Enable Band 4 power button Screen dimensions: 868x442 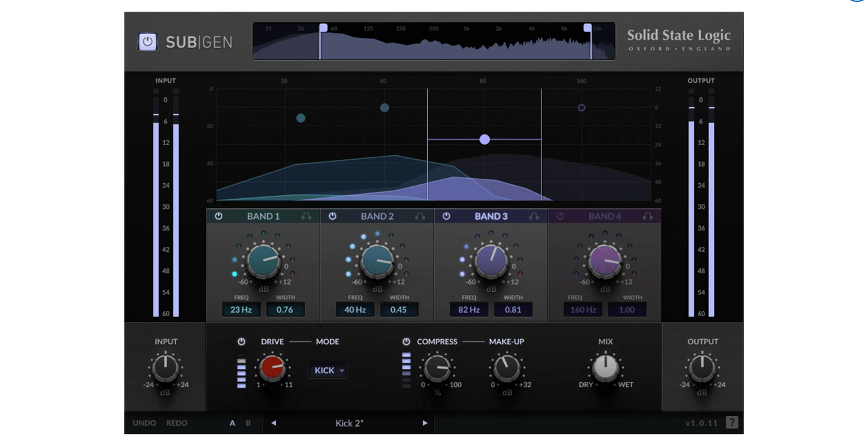[560, 216]
